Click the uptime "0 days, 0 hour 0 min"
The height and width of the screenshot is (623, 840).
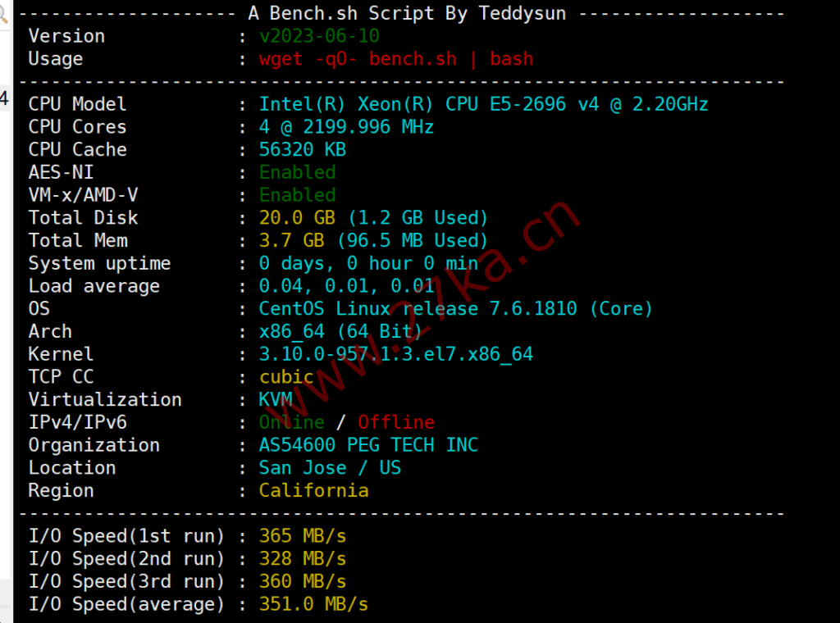coord(368,263)
